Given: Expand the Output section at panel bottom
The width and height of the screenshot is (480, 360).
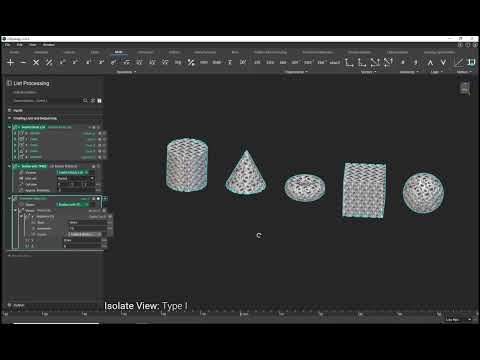Looking at the screenshot, I should (9, 305).
